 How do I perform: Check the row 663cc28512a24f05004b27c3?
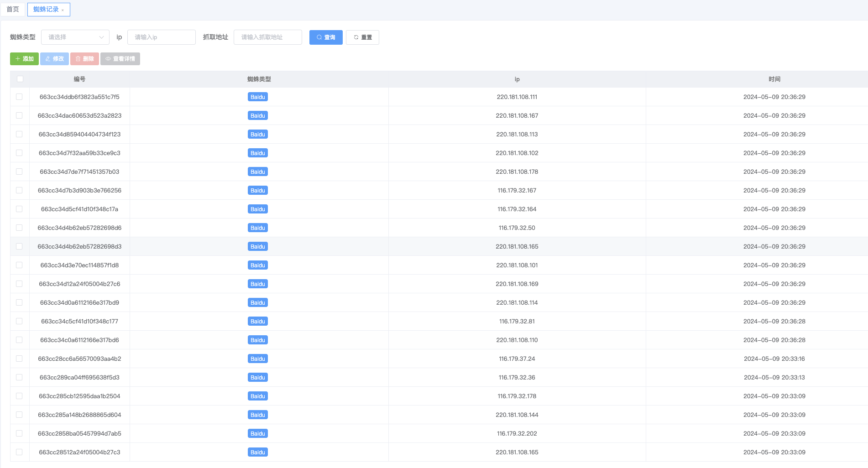pyautogui.click(x=19, y=452)
